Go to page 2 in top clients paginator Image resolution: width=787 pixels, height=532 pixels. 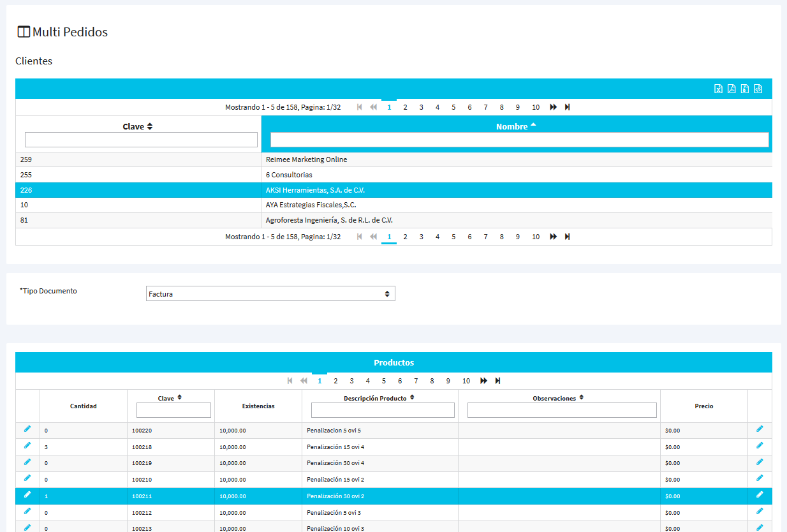pyautogui.click(x=405, y=107)
